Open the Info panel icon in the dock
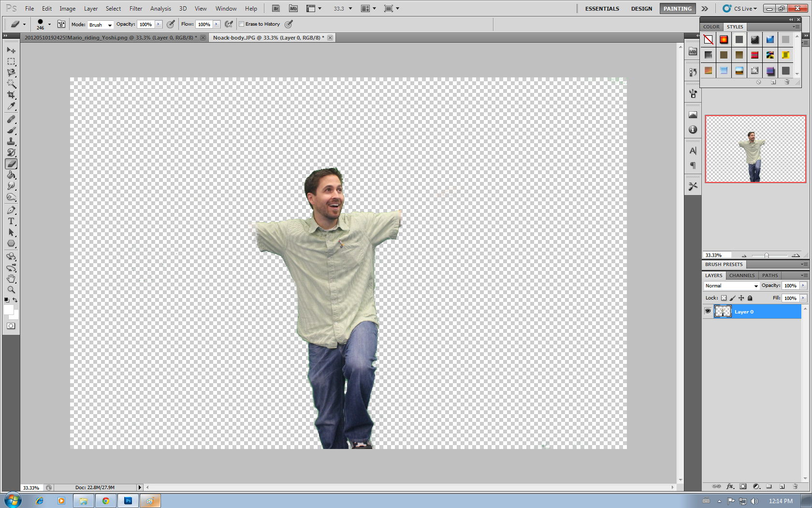 point(693,130)
